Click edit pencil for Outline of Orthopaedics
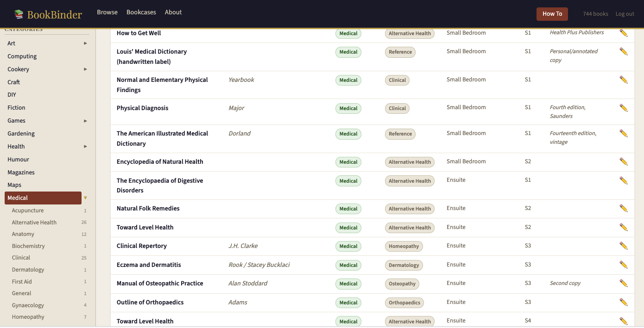644x328 pixels. pos(624,302)
